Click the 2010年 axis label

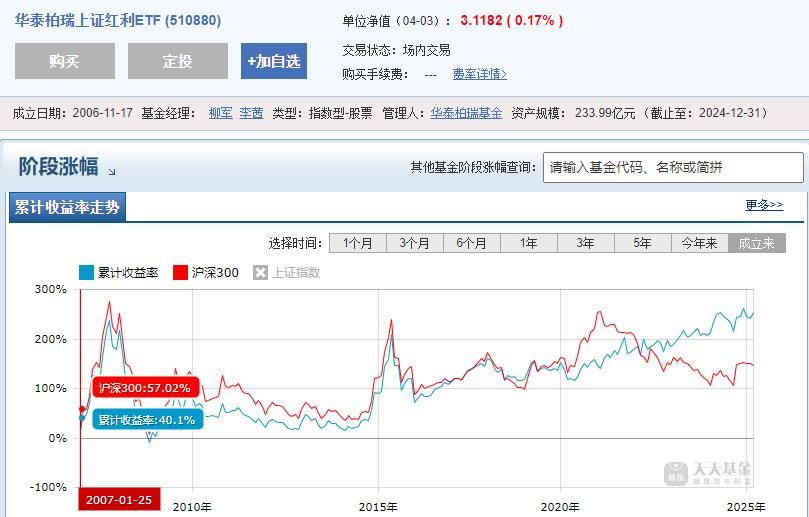[x=192, y=507]
